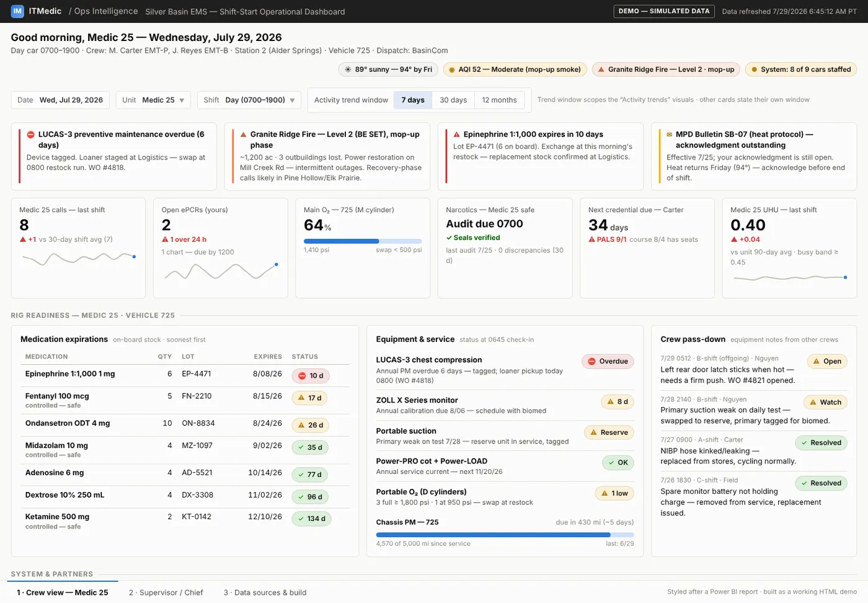Switch to Crew view — Medic 25 tab
The height and width of the screenshot is (603, 868).
tap(63, 592)
